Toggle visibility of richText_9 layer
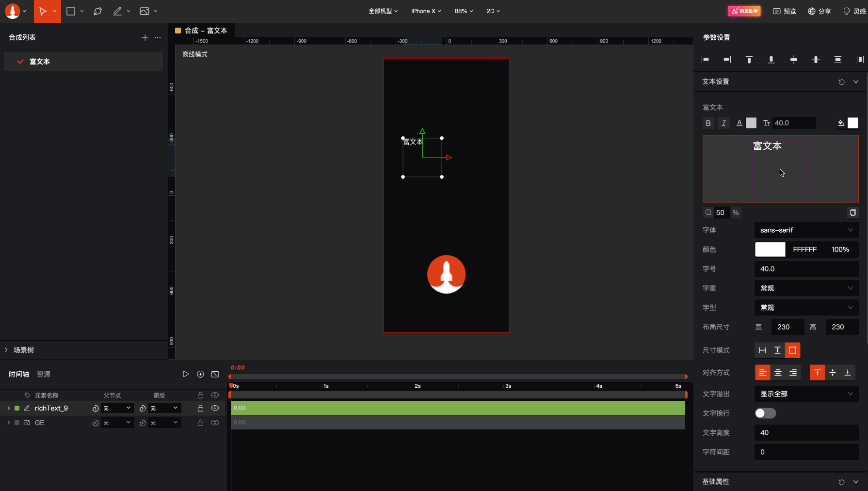Screen dimensions: 868x491 [215, 408]
